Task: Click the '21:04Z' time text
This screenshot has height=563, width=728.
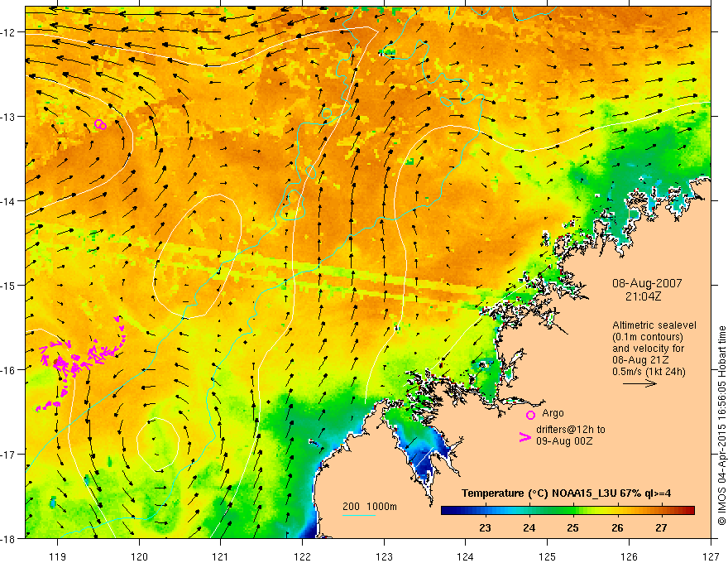Action: (x=643, y=296)
